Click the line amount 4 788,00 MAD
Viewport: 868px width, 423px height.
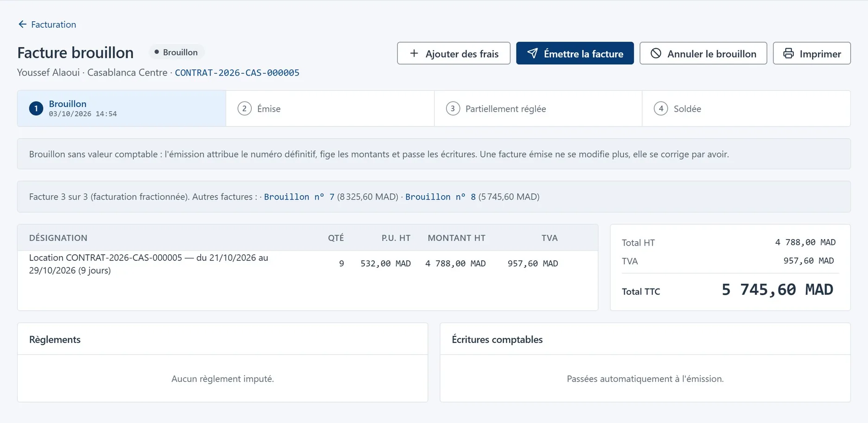(x=455, y=264)
